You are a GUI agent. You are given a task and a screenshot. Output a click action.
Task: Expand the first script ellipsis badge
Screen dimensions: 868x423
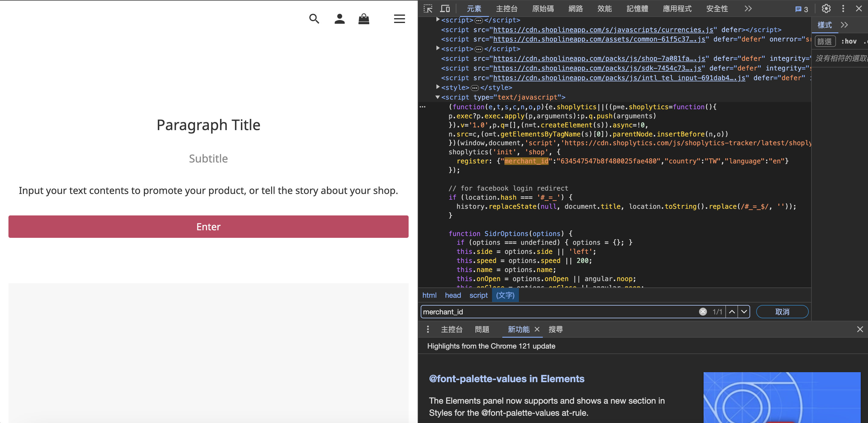point(478,21)
